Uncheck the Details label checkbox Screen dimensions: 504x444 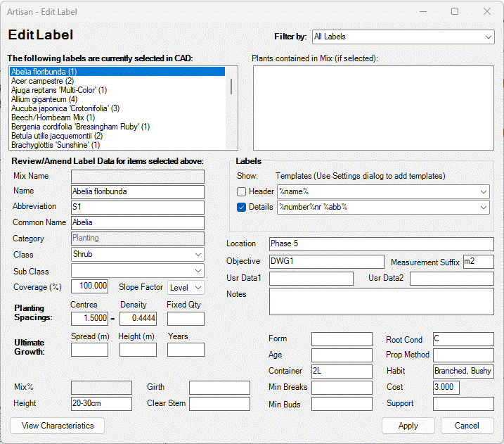(x=242, y=207)
